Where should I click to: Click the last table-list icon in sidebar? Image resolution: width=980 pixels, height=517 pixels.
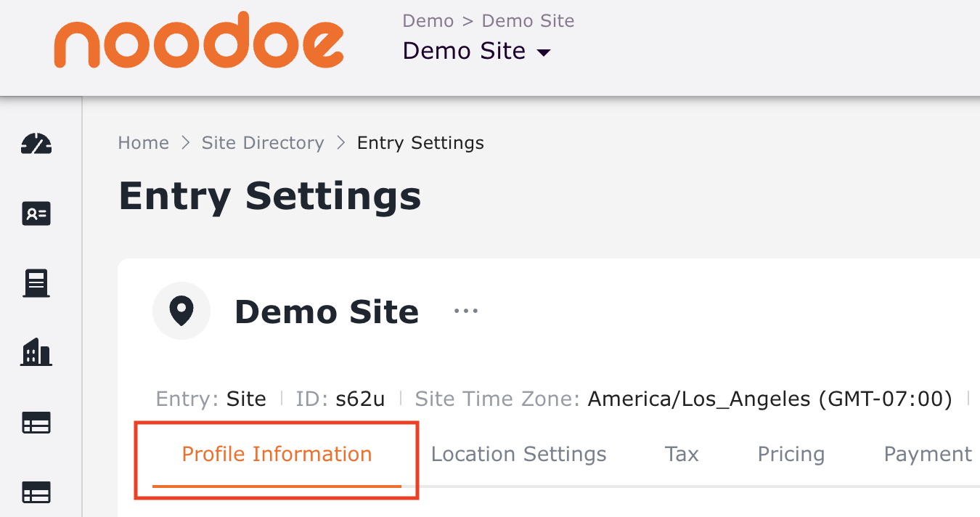[x=36, y=493]
